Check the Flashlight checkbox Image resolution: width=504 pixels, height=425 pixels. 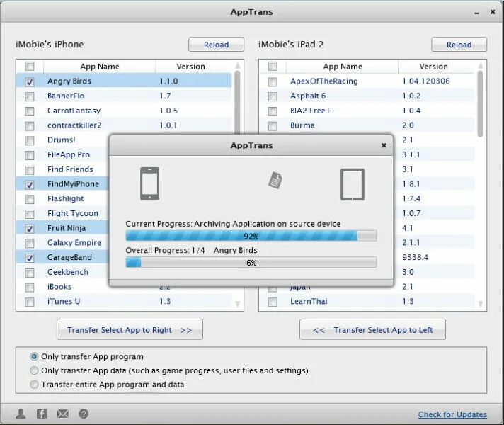point(30,199)
